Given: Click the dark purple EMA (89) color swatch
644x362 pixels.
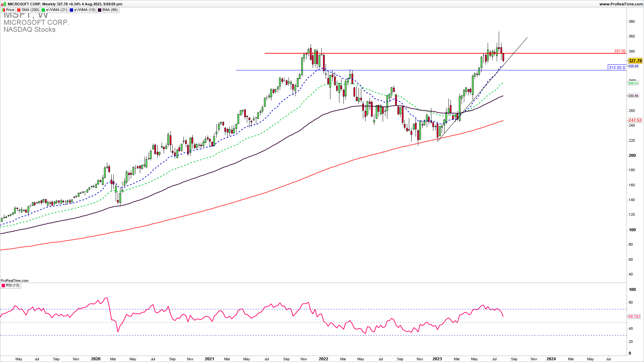Looking at the screenshot, I should pyautogui.click(x=100, y=10).
